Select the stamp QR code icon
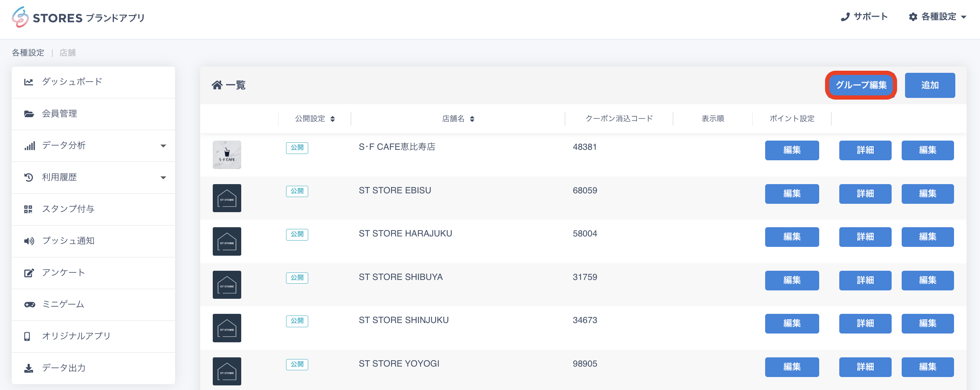Screen dimensions: 980x390 [x=28, y=209]
